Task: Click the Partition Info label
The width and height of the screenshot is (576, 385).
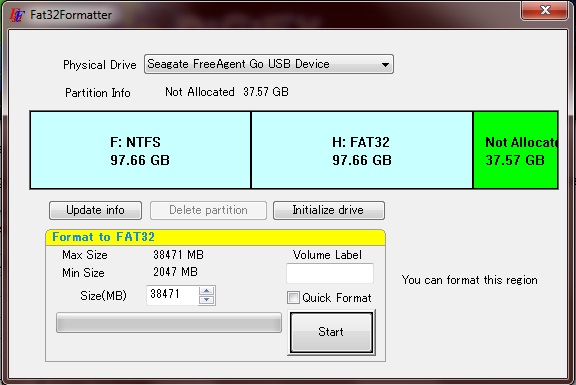Action: click(98, 93)
